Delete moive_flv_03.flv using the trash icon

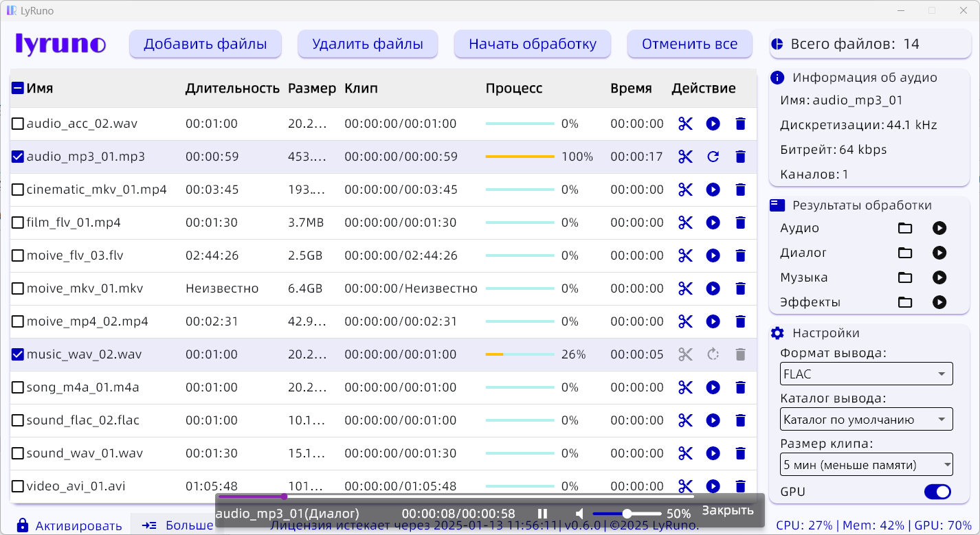click(740, 255)
